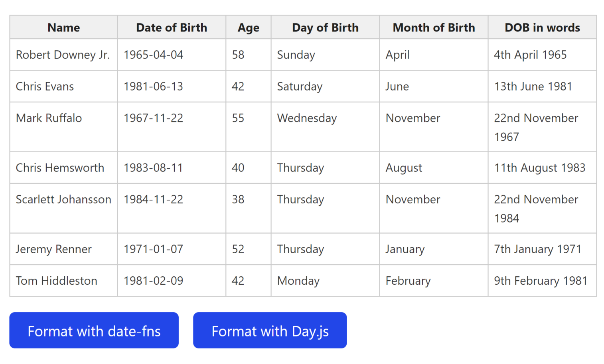Select the 13th June 1981 cell
Image resolution: width=604 pixels, height=364 pixels.
pos(542,86)
